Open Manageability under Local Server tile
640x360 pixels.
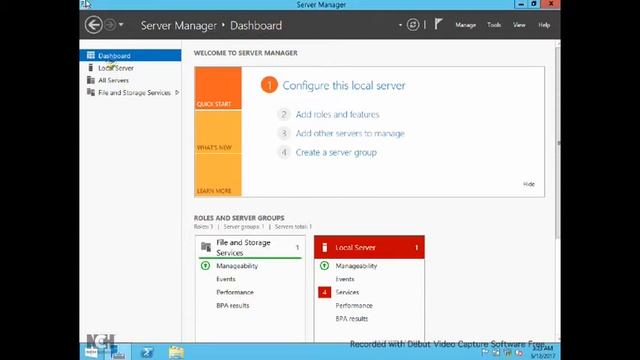[x=356, y=266]
